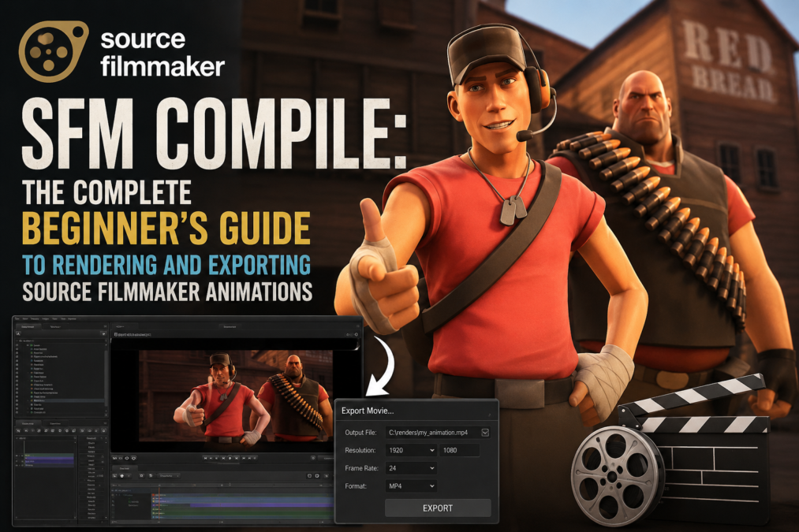
Task: Click the viewport preview of Scout and Heavy
Action: pos(235,396)
